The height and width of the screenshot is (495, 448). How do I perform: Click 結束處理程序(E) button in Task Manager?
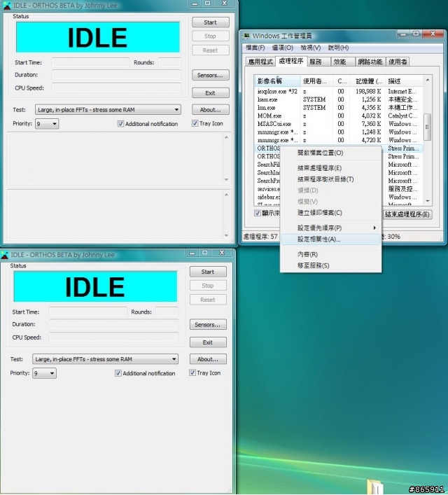407,214
